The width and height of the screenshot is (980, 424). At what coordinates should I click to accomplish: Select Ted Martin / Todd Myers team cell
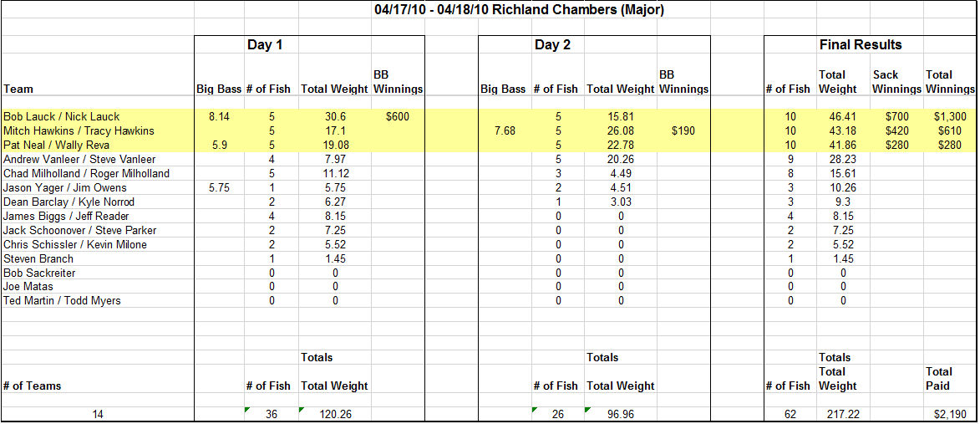[62, 301]
